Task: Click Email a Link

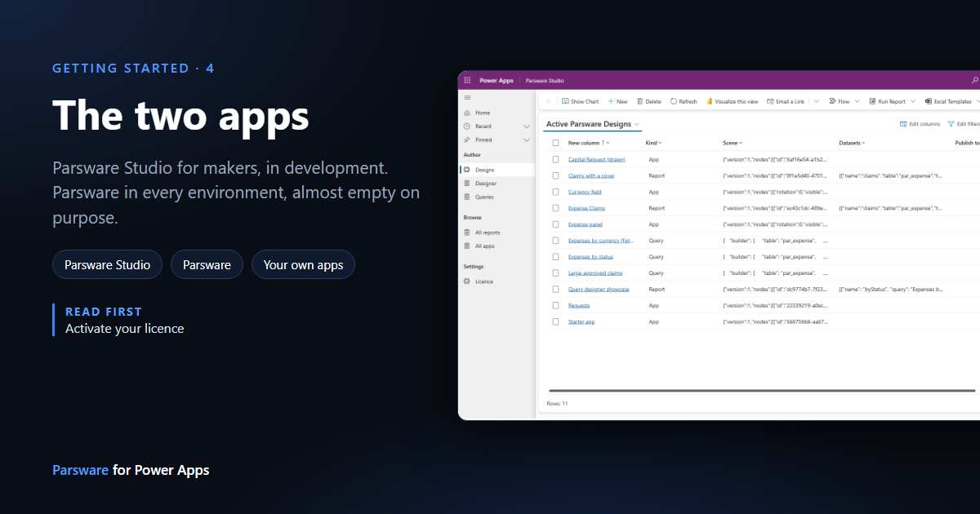Action: pos(786,101)
